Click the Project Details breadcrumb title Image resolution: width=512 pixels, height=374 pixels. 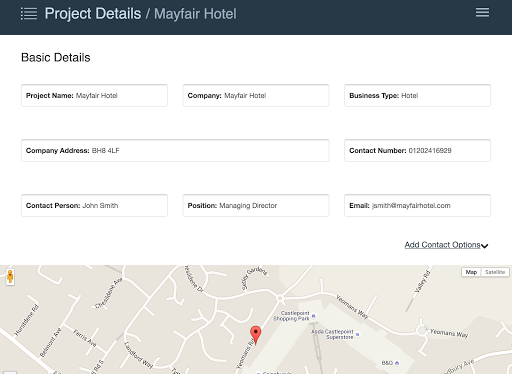tap(93, 14)
